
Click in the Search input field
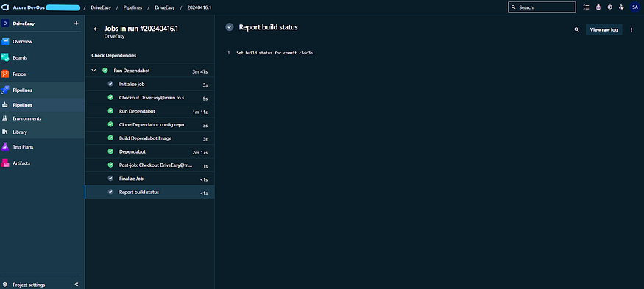coord(542,7)
